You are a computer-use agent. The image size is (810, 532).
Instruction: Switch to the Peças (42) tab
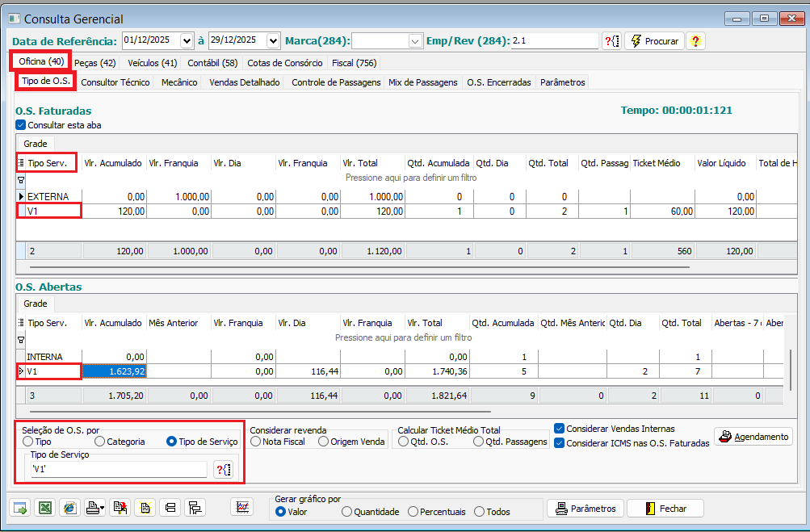tap(94, 62)
